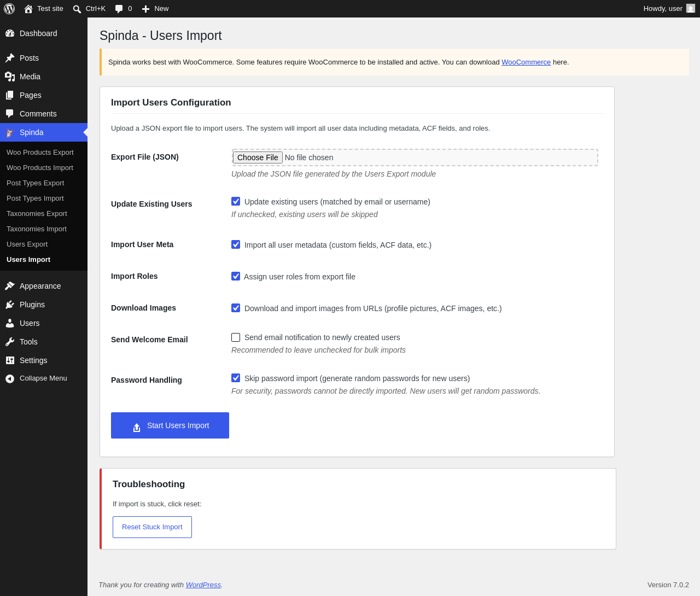This screenshot has height=596, width=700.
Task: Open Post Types Export submenu
Action: (x=44, y=183)
